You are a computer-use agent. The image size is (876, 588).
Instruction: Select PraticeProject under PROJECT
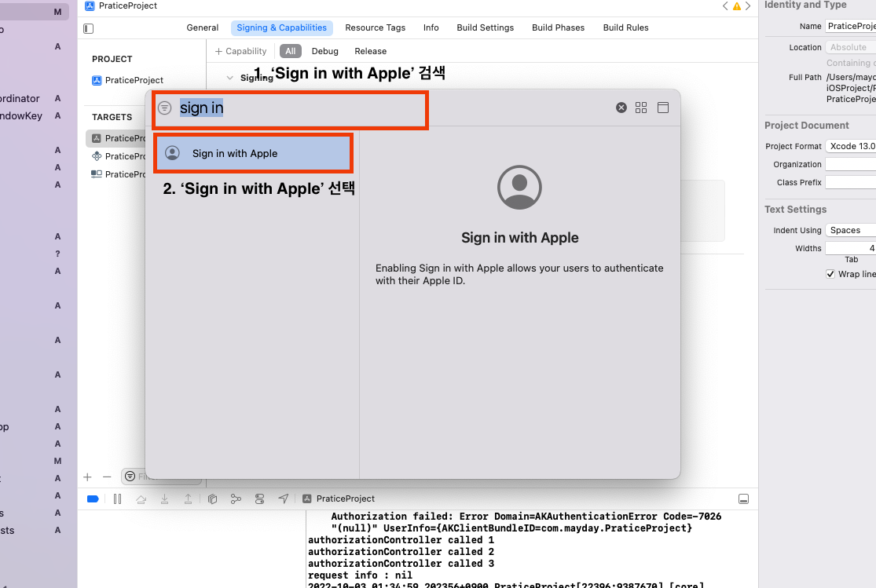(x=127, y=80)
